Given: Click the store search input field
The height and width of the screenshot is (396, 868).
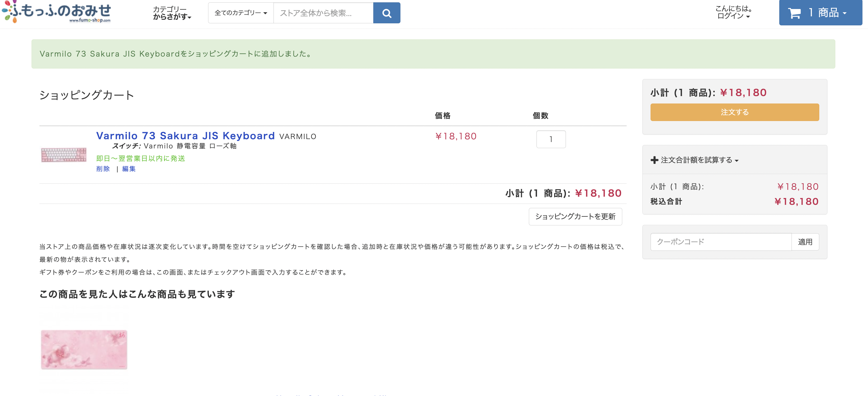Looking at the screenshot, I should pos(323,13).
